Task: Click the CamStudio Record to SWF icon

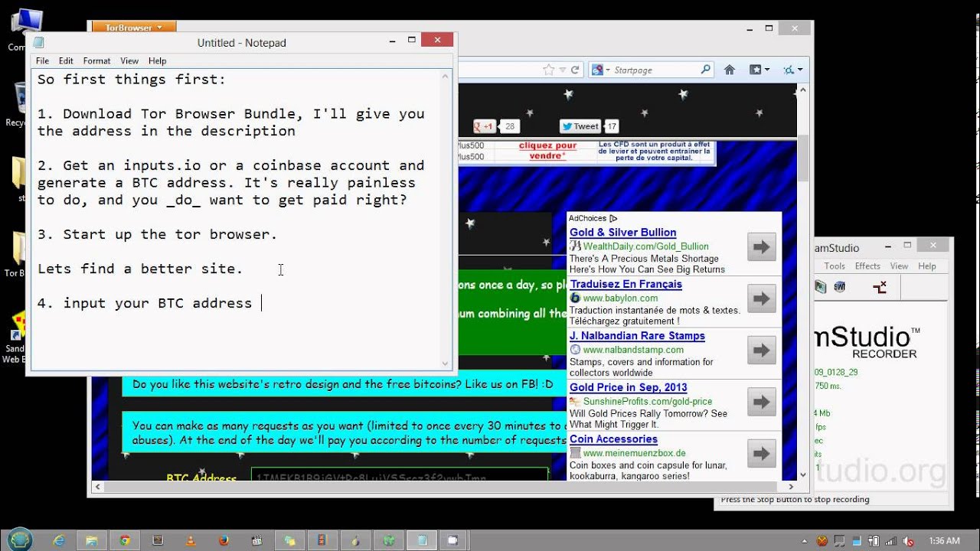Action: 839,287
